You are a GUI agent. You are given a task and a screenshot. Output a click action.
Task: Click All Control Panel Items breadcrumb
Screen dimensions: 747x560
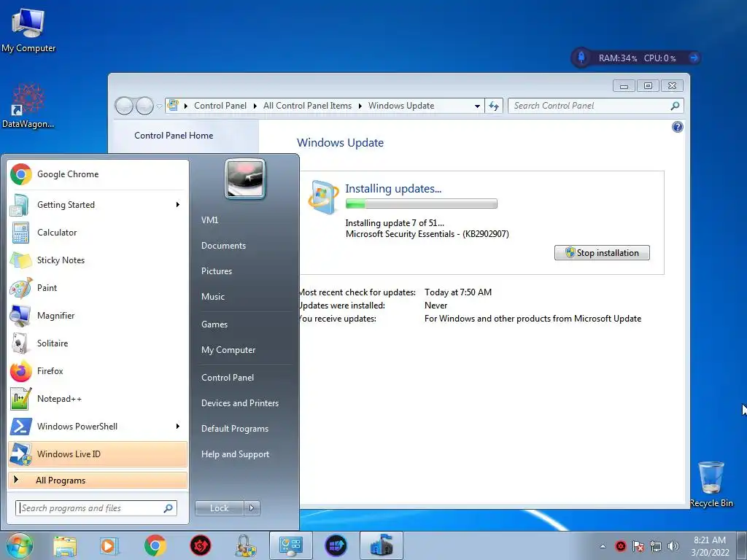pos(307,106)
